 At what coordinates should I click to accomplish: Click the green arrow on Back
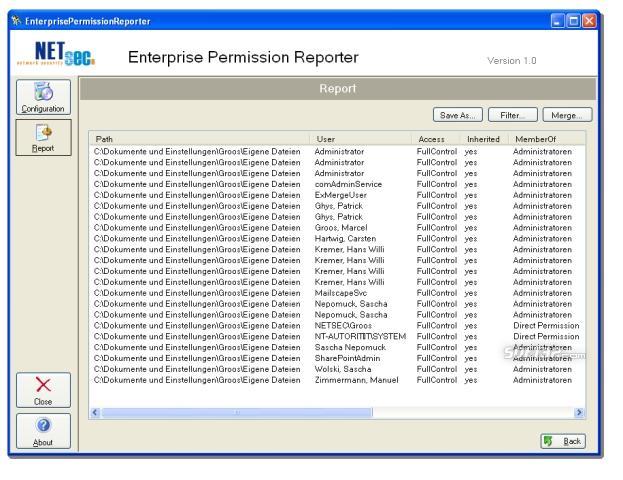pyautogui.click(x=548, y=441)
